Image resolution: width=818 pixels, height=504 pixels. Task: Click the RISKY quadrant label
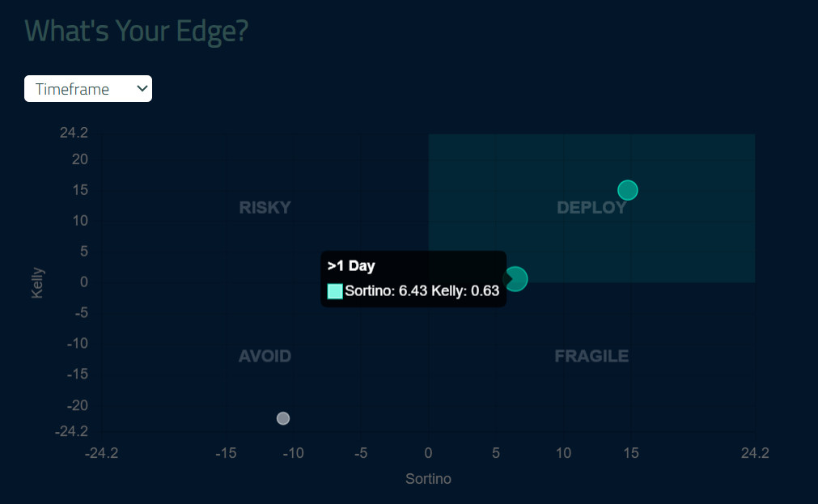(x=265, y=208)
